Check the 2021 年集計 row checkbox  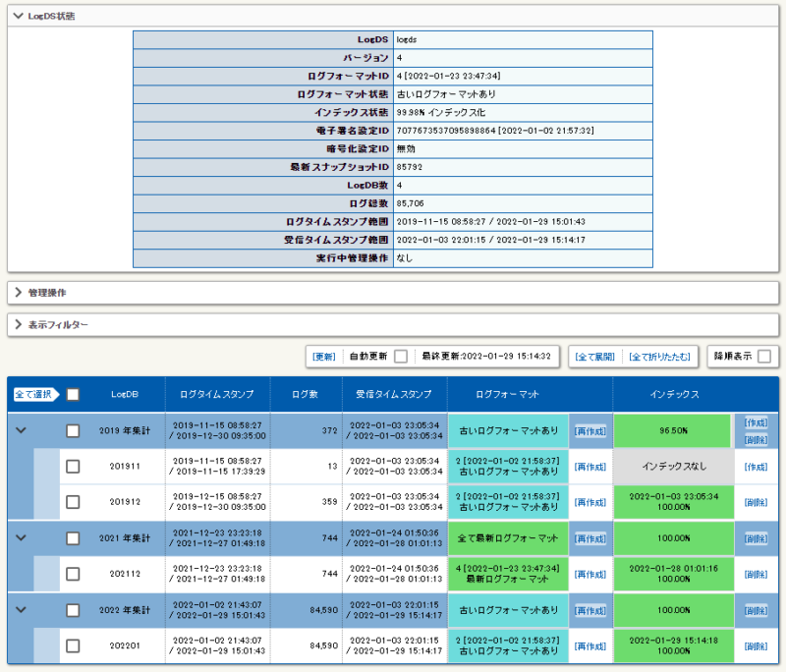72,537
